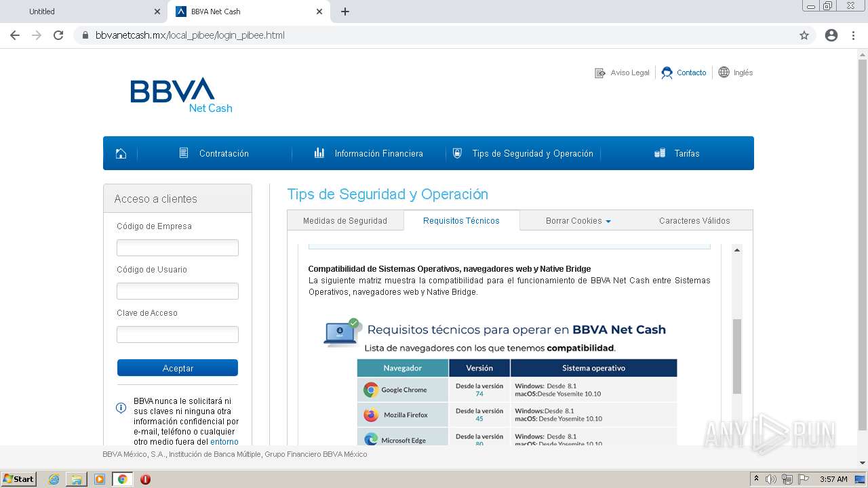
Task: Click the requisitos técnicos laptop graphic
Action: [342, 332]
